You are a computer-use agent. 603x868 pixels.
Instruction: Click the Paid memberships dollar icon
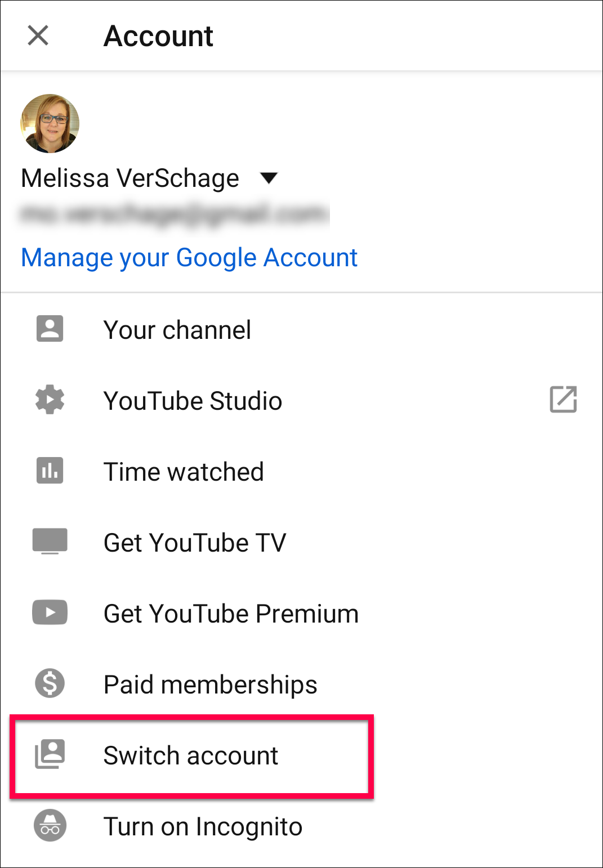coord(50,683)
